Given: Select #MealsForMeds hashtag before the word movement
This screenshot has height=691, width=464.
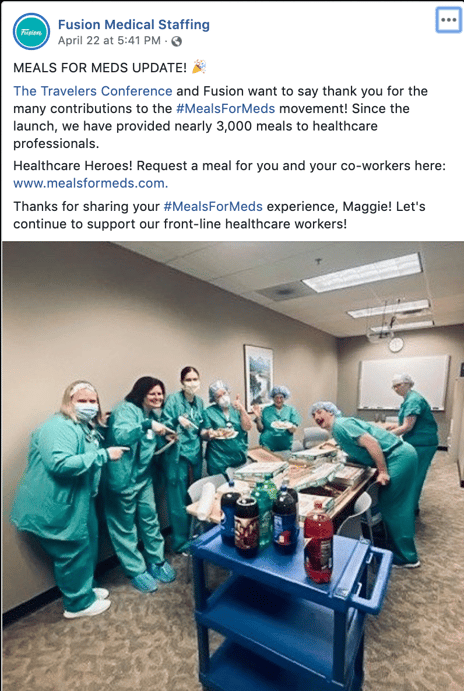Looking at the screenshot, I should pos(225,108).
